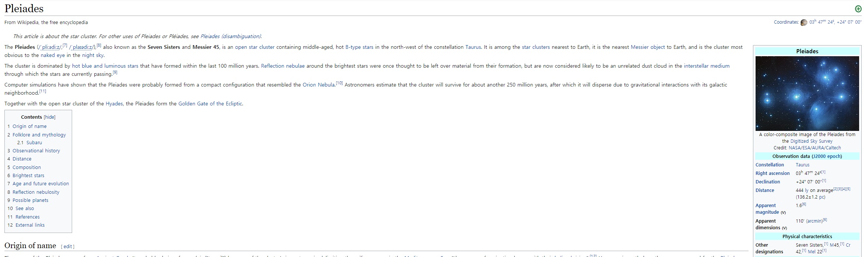Click the Cr 42 designation link
868x257 pixels.
pyautogui.click(x=848, y=245)
